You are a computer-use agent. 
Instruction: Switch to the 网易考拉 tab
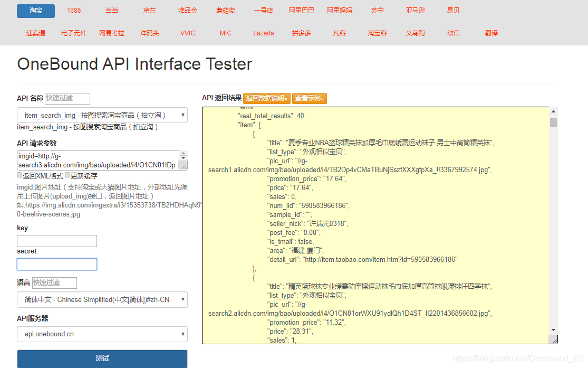tap(112, 33)
